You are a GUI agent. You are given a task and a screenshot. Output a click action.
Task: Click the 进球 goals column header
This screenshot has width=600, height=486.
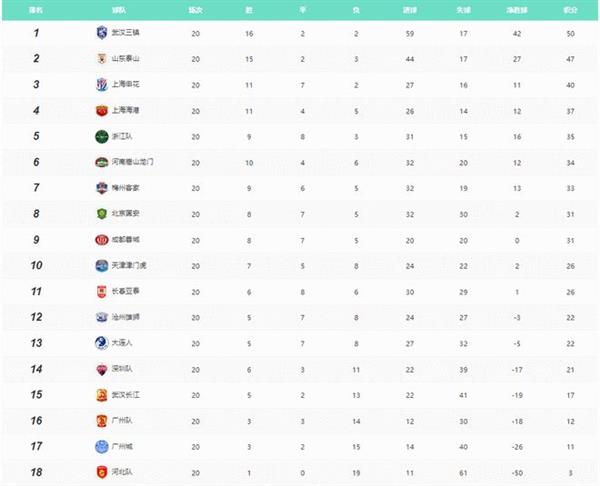[x=409, y=10]
